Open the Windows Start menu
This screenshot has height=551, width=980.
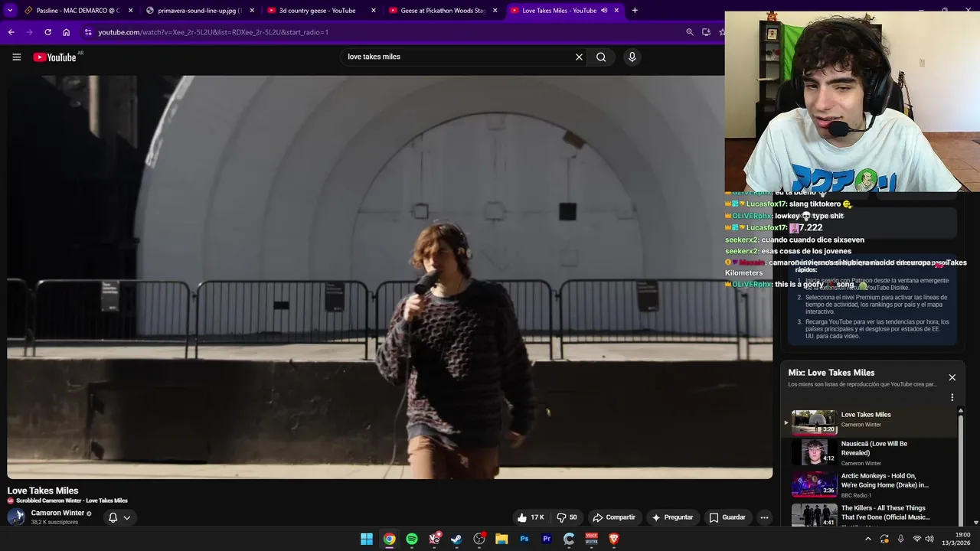[367, 539]
